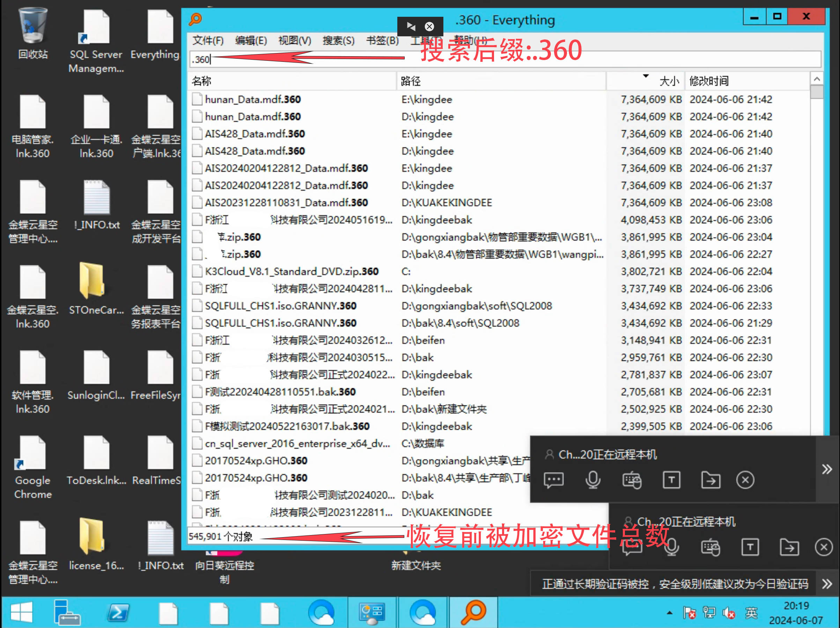This screenshot has width=840, height=628.
Task: Open Google Chrome desktop shortcut
Action: (x=33, y=467)
